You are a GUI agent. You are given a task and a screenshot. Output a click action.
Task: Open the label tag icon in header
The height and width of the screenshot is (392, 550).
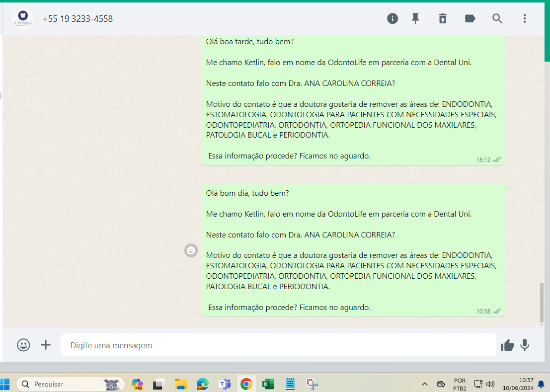coord(470,18)
